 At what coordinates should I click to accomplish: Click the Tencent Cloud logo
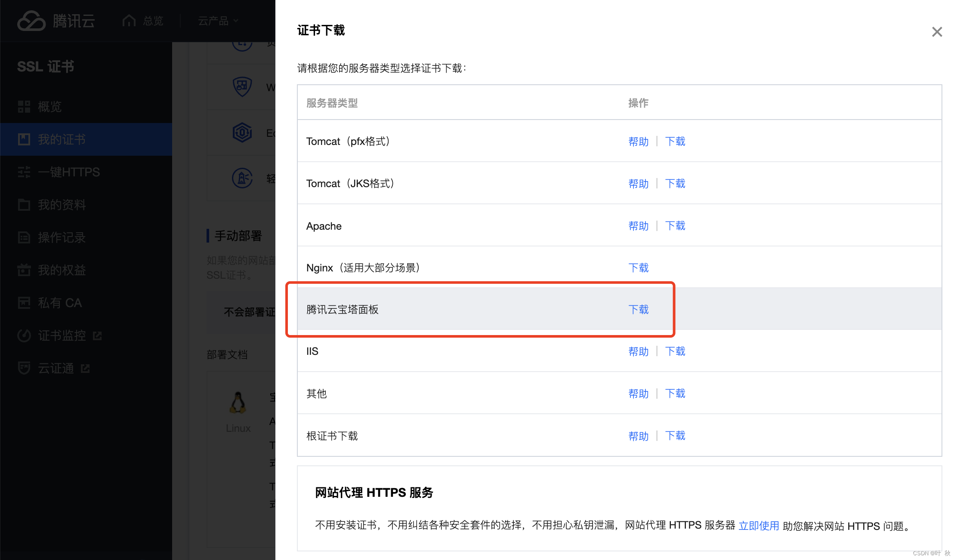(56, 20)
